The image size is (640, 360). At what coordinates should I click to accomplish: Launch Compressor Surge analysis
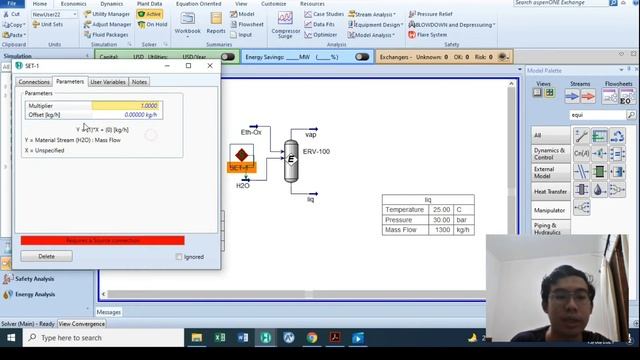(x=285, y=24)
